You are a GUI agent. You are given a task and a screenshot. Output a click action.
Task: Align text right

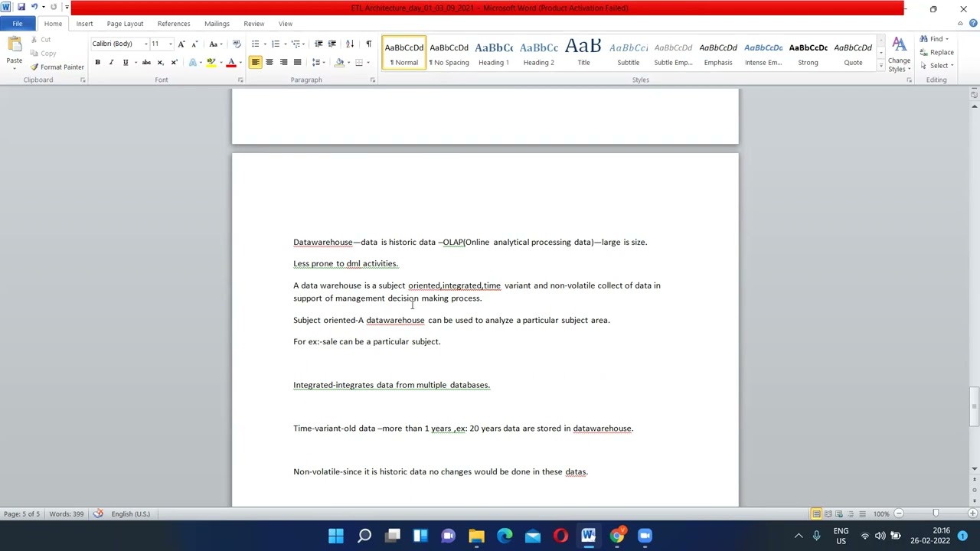(x=283, y=62)
